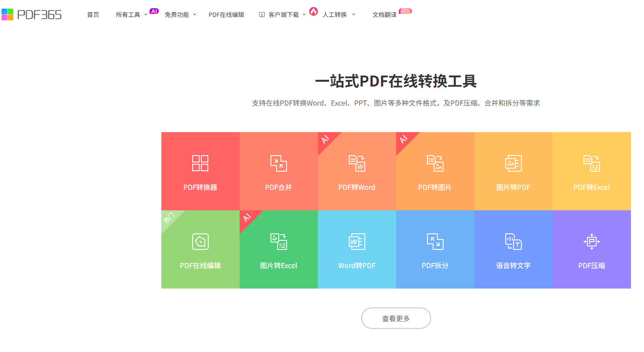The image size is (644, 352).
Task: Click the 查看更多 button
Action: click(396, 318)
